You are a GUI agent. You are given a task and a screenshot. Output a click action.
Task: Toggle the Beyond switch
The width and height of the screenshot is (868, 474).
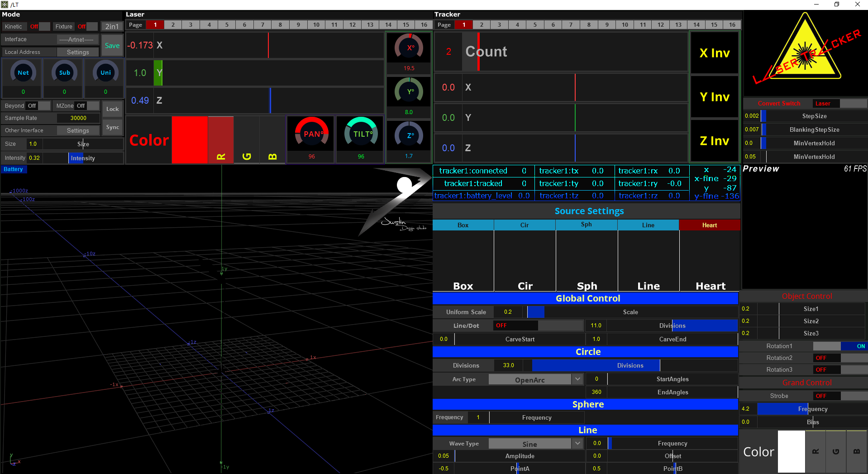coord(38,106)
